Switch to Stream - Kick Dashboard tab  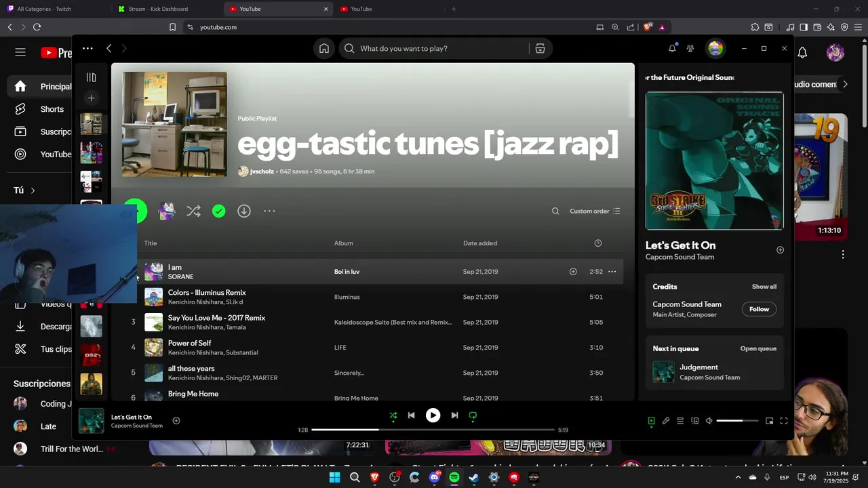(167, 9)
